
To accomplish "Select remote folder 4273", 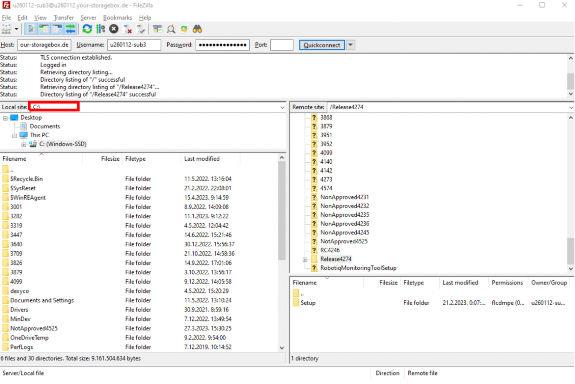I will [326, 179].
